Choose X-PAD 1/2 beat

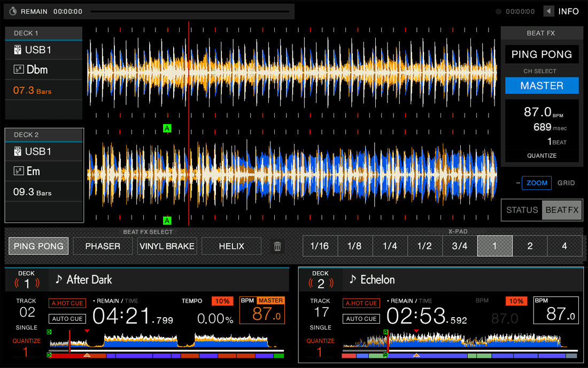click(x=425, y=246)
